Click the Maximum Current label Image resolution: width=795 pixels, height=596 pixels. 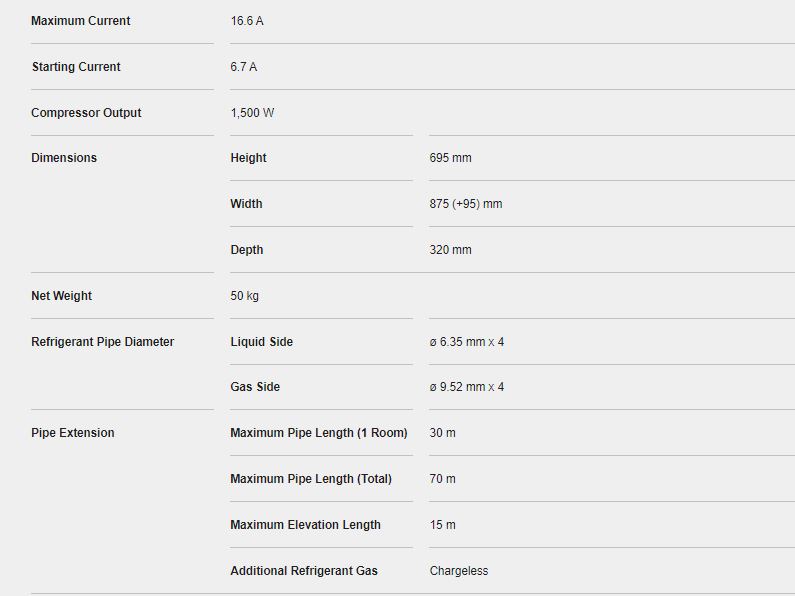(81, 21)
